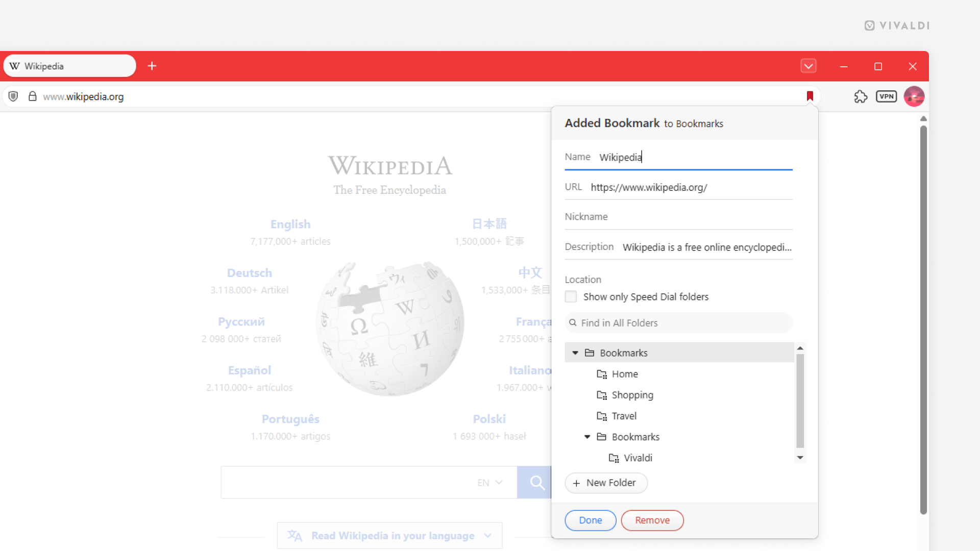This screenshot has width=980, height=551.
Task: Click folder list scroll down arrow
Action: (800, 458)
